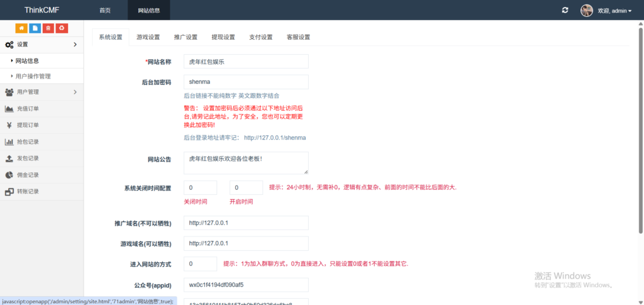The width and height of the screenshot is (644, 305).
Task: Switch to the 游戏设置 tab
Action: click(x=148, y=37)
